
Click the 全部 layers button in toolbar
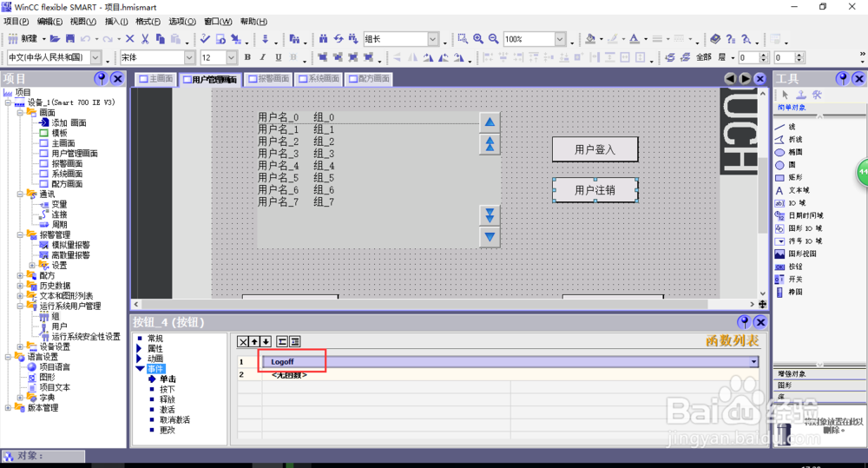coord(704,57)
